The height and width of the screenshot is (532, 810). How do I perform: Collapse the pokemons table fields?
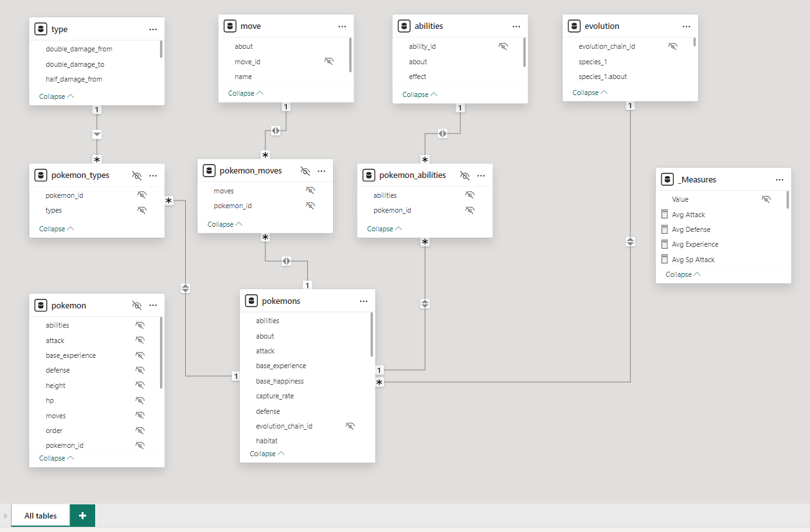click(267, 454)
